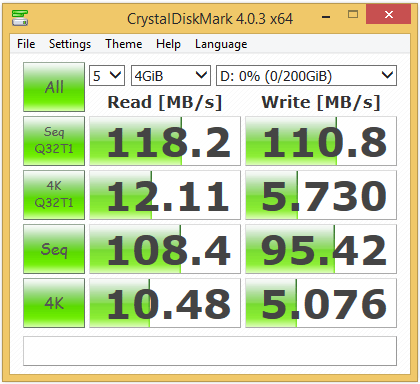Run the plain 4K benchmark
The width and height of the screenshot is (420, 384).
pos(54,303)
